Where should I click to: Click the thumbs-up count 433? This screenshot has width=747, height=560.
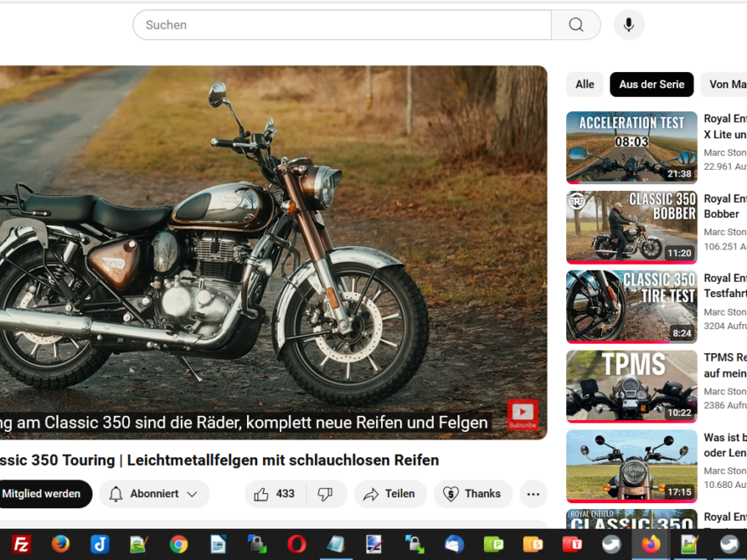[285, 494]
